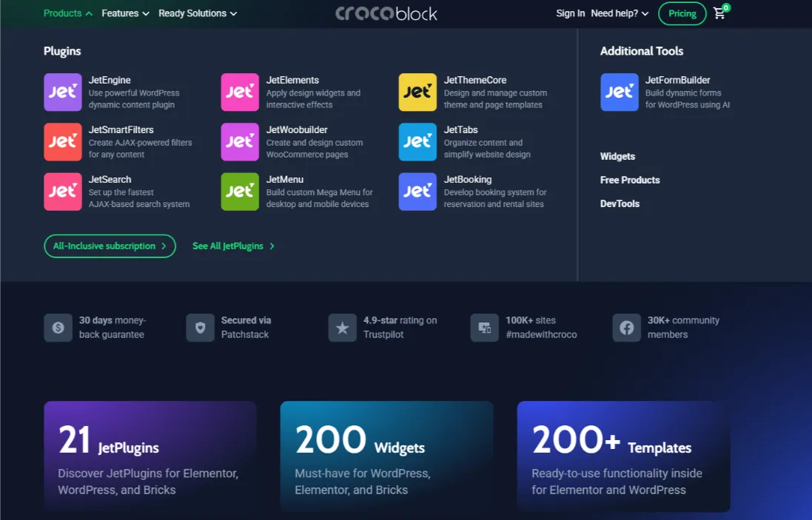Click the Sign In link
The image size is (812, 520).
[x=570, y=13]
